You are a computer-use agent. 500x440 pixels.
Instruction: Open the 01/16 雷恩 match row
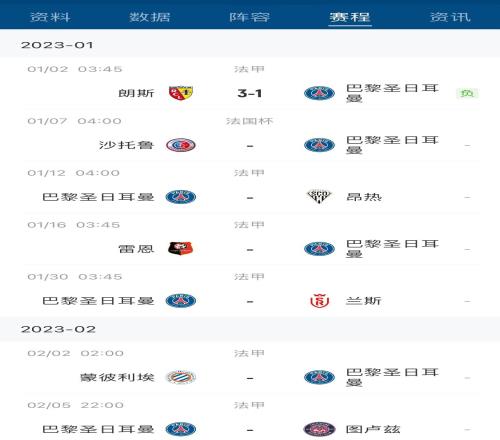250,240
